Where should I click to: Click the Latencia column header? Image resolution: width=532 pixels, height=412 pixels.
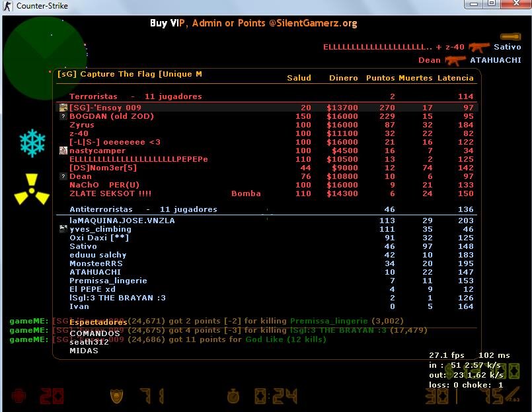point(455,78)
